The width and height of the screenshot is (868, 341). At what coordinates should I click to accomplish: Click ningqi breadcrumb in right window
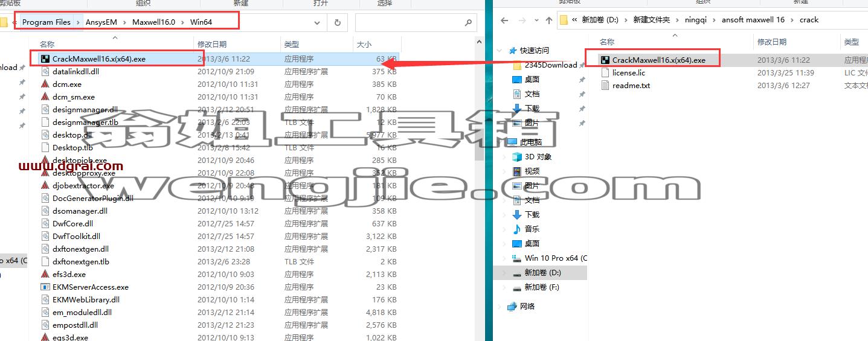pos(696,20)
